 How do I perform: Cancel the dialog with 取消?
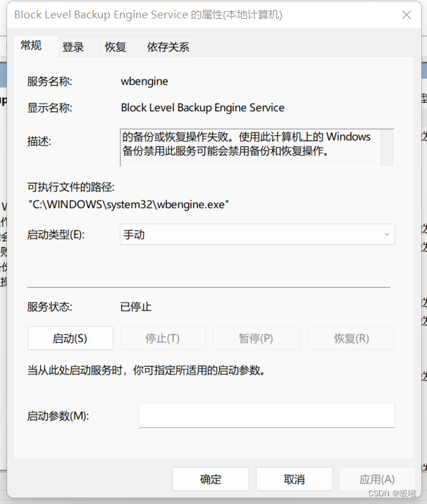coord(294,479)
